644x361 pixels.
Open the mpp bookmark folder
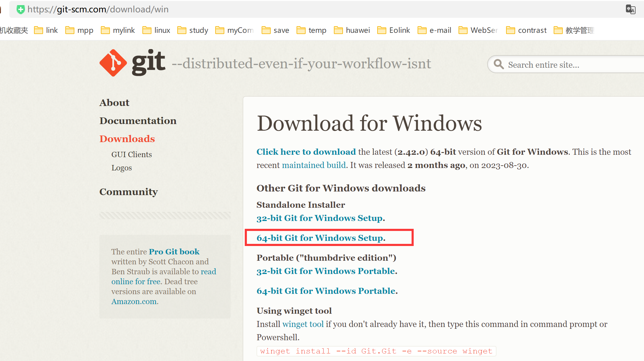tap(79, 30)
